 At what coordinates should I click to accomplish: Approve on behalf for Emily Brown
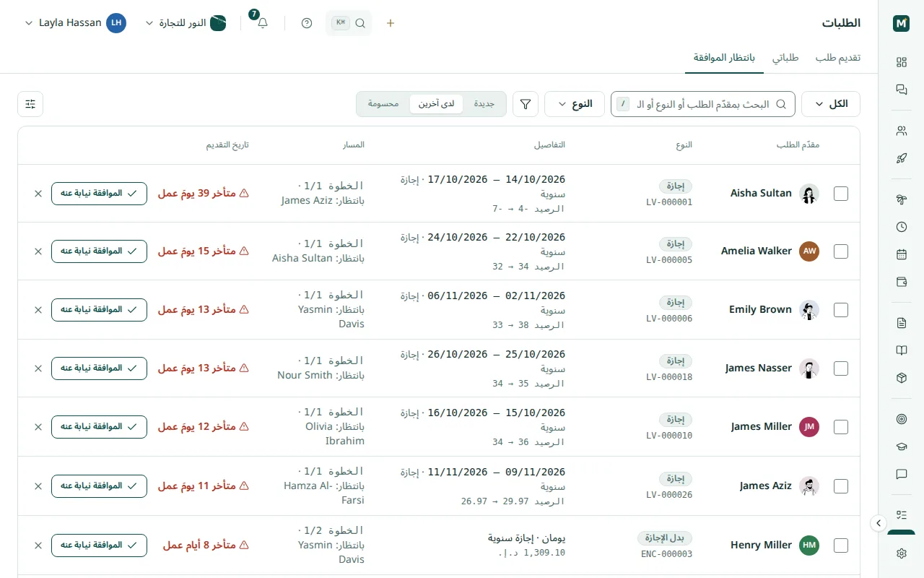tap(99, 310)
